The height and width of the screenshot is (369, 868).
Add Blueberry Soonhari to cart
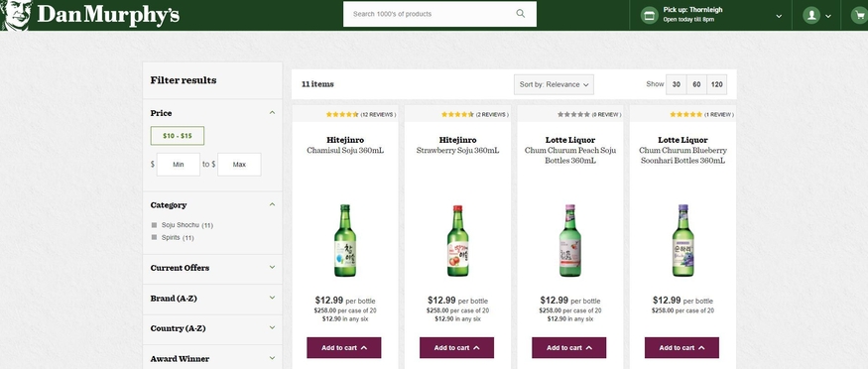[682, 348]
